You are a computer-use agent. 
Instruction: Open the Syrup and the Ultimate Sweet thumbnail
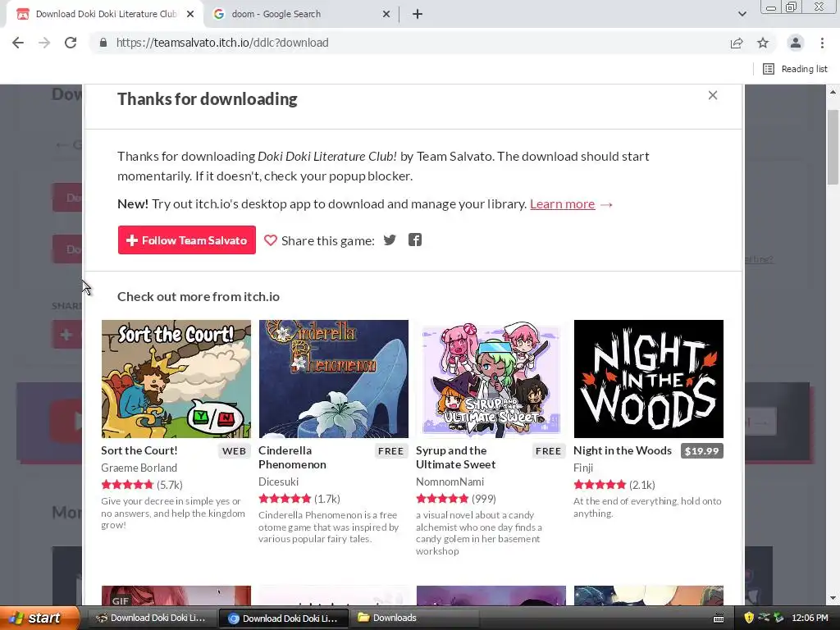point(491,379)
